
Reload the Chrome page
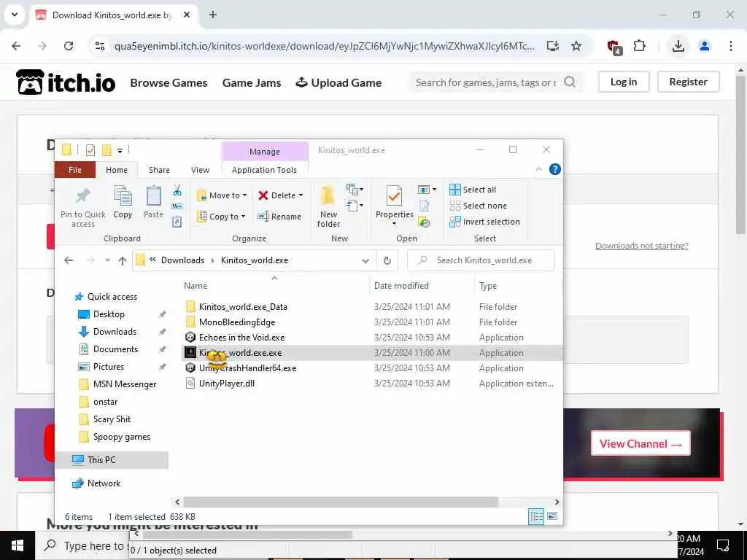click(x=69, y=46)
